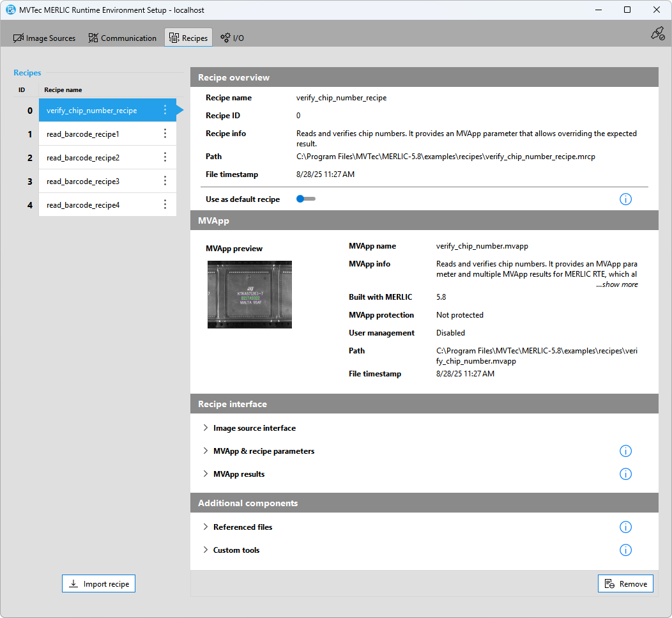Open three-dot menu for read_barcode_recipe3
The height and width of the screenshot is (618, 672).
(x=165, y=181)
